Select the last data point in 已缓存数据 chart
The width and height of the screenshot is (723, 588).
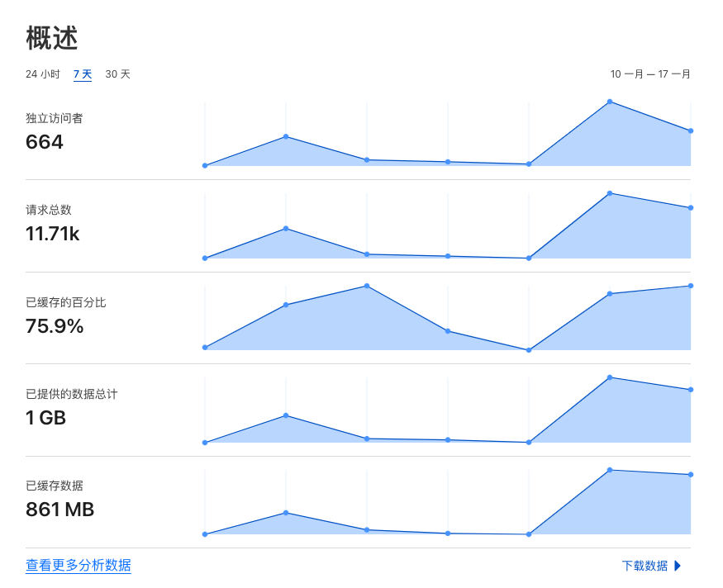(x=691, y=474)
